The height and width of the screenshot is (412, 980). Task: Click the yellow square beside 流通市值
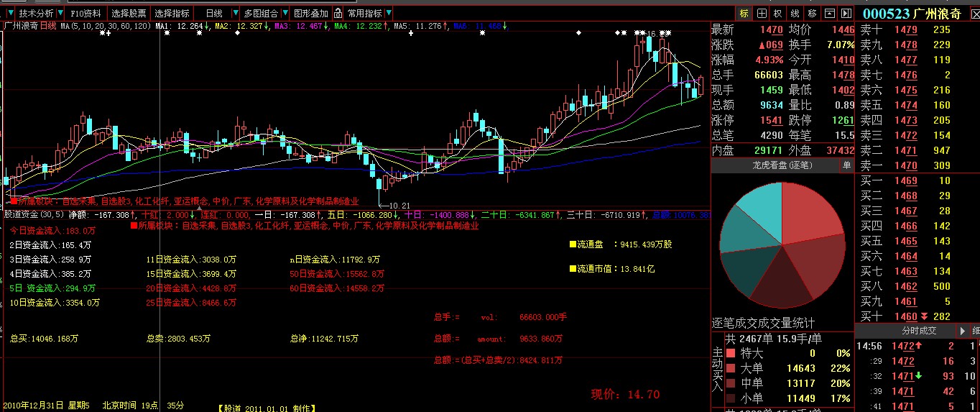[573, 269]
